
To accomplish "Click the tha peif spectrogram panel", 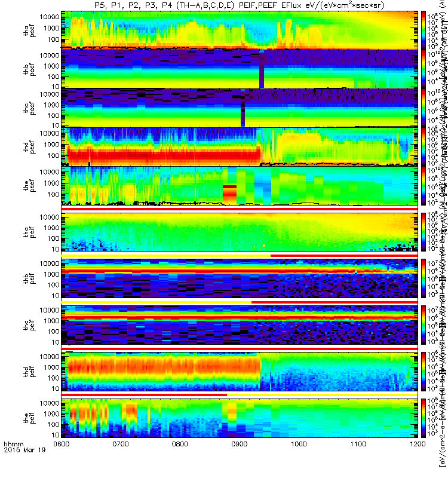I will click(x=240, y=232).
